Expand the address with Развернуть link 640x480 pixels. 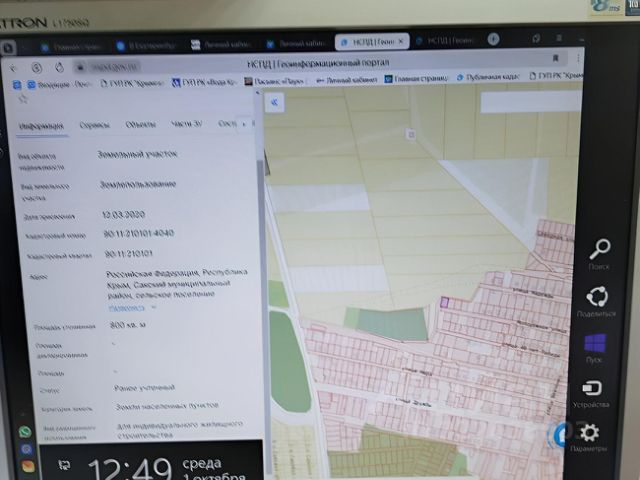[127, 308]
